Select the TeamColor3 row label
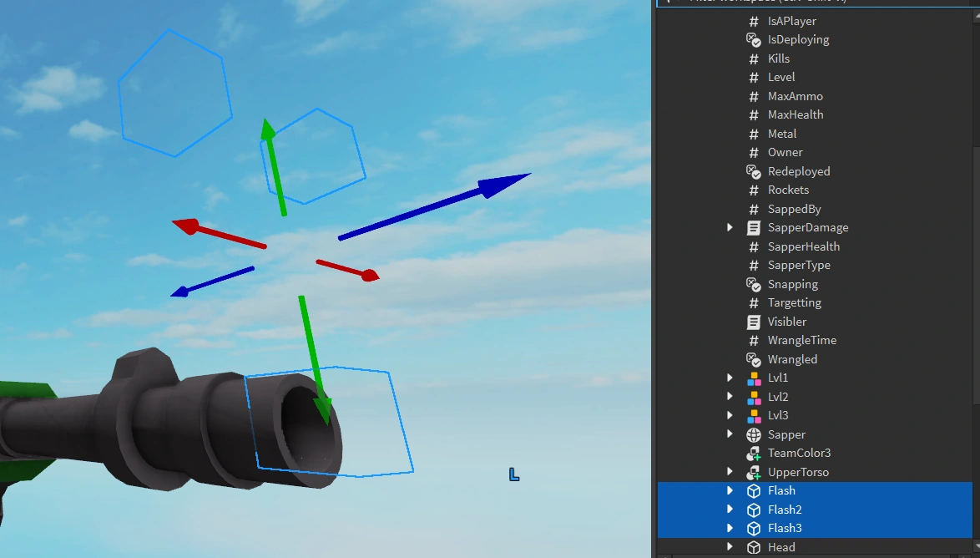Screen dimensions: 980x558 pos(800,453)
